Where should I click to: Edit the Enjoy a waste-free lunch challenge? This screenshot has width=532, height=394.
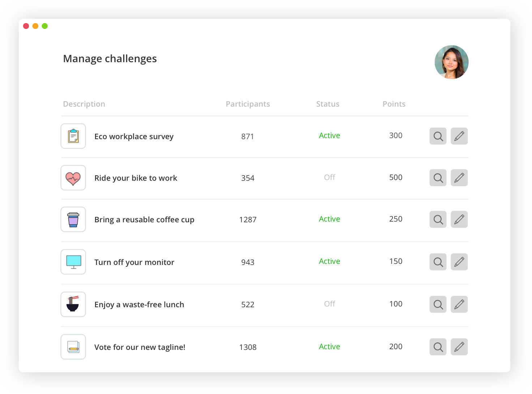[x=459, y=304]
